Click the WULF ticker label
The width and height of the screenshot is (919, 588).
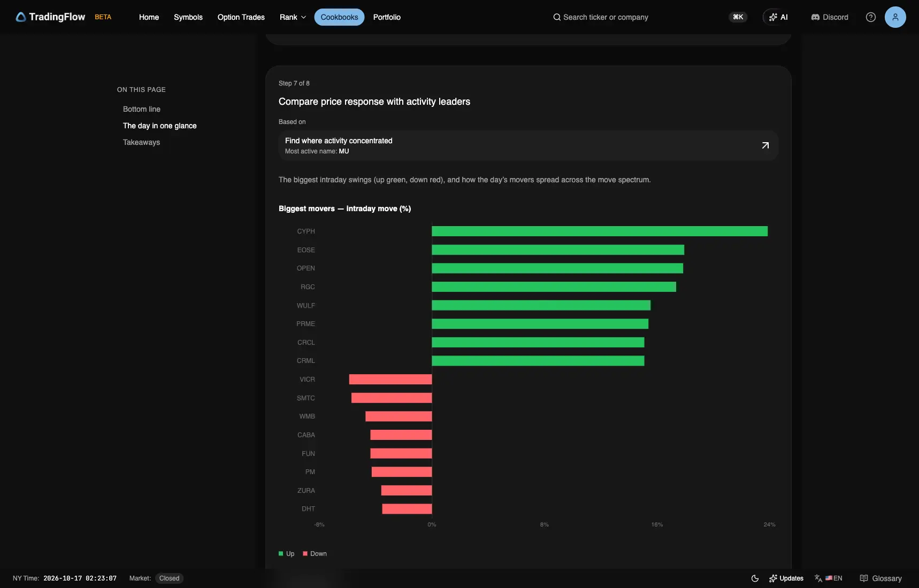pos(306,306)
